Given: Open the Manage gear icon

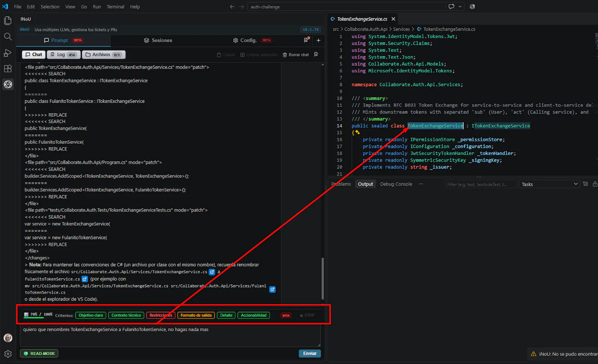Looking at the screenshot, I should (8, 354).
